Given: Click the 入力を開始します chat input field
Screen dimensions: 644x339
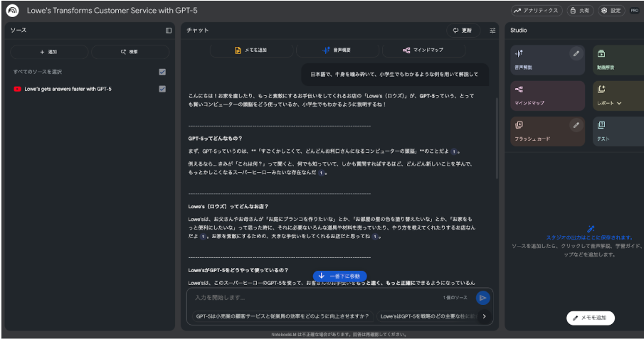Looking at the screenshot, I should pos(313,298).
